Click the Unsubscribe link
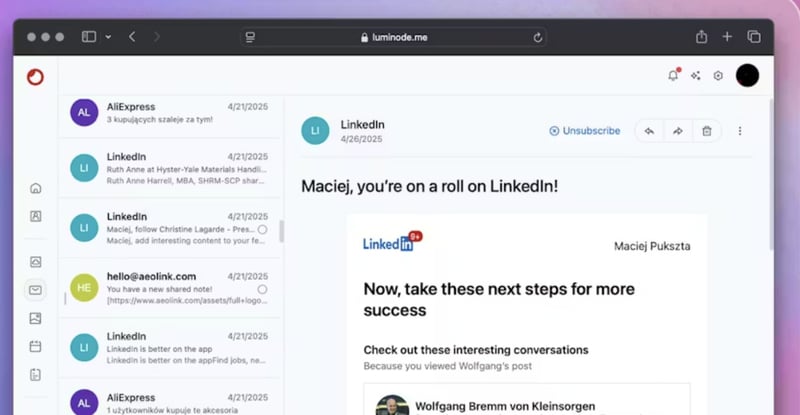 click(585, 131)
